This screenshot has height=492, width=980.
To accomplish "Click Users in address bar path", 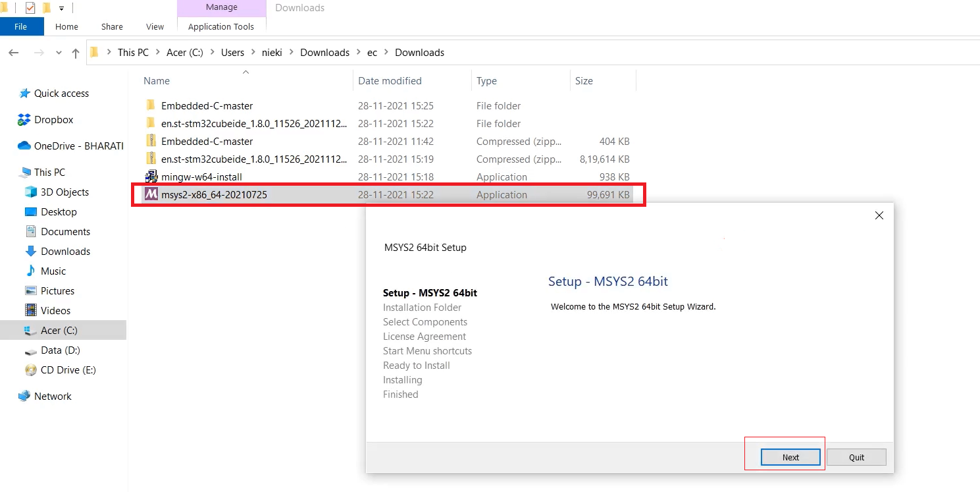I will pyautogui.click(x=232, y=53).
